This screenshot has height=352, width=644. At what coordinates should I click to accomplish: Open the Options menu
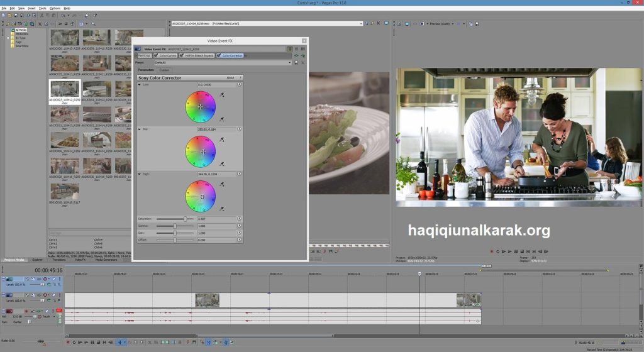point(55,8)
